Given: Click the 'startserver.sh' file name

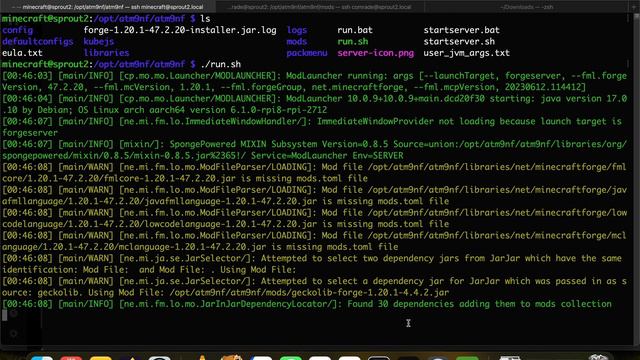Looking at the screenshot, I should [459, 42].
